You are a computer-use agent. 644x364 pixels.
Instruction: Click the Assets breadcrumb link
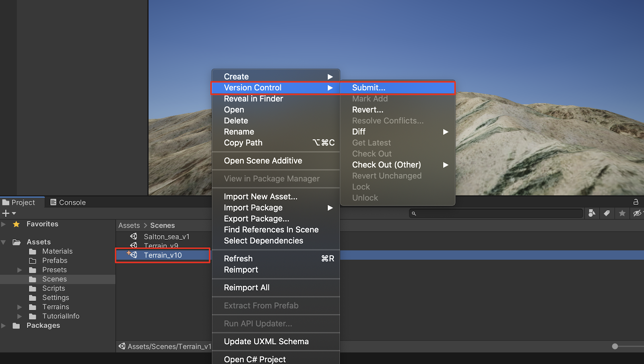(x=129, y=225)
